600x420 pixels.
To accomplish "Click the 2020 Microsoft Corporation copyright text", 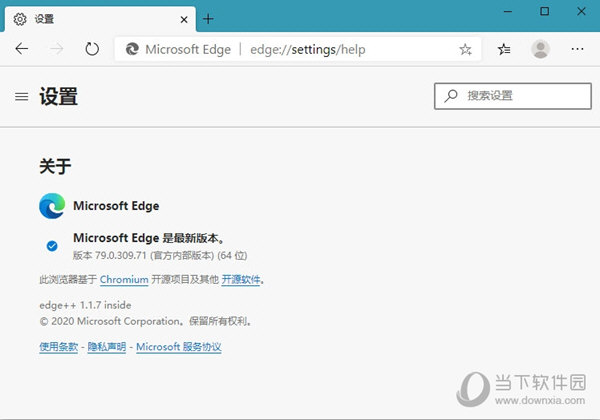I will coord(146,321).
